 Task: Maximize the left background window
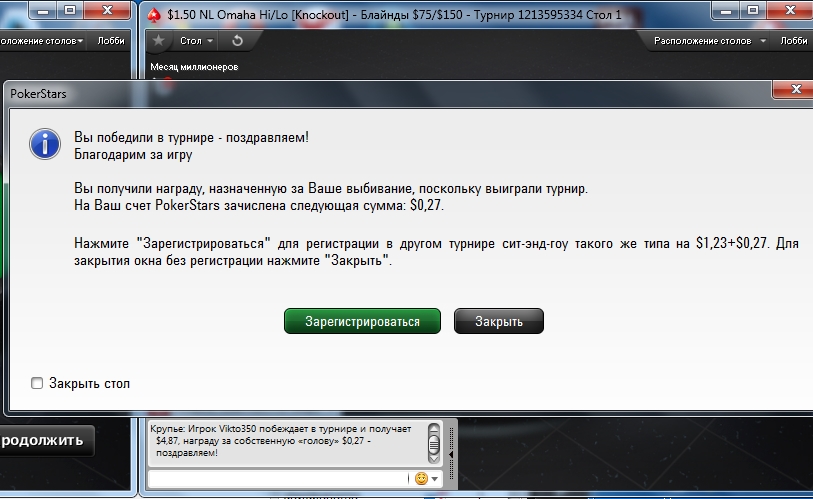pyautogui.click(x=70, y=10)
